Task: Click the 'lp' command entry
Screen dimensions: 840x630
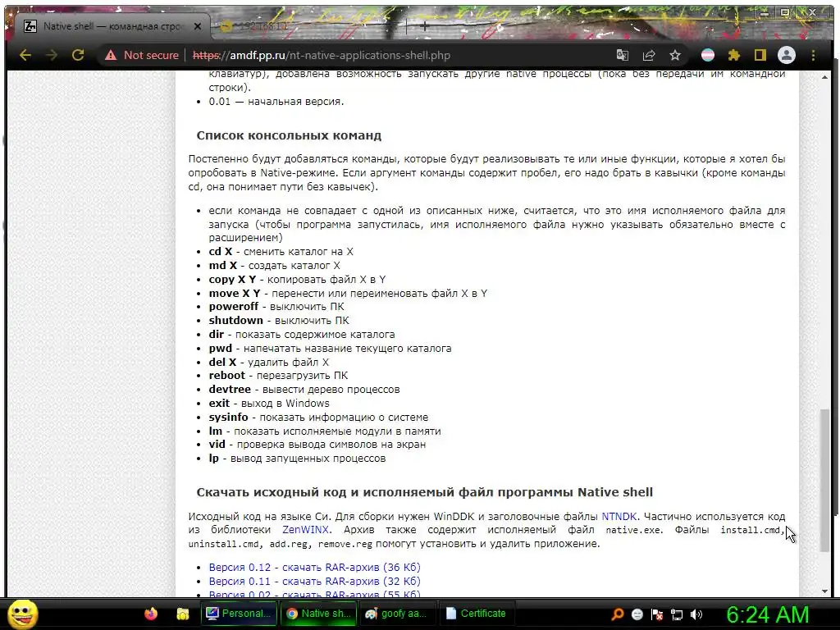Action: click(297, 459)
